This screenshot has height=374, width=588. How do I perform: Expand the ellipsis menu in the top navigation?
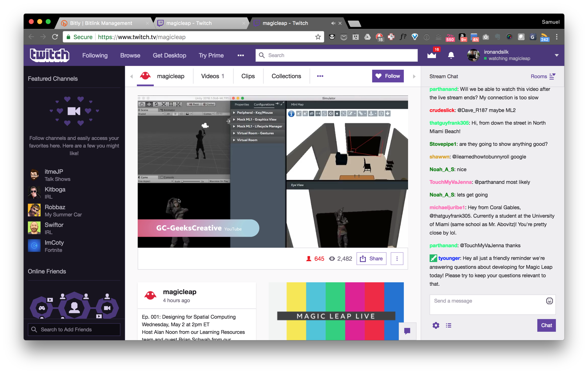pos(241,56)
